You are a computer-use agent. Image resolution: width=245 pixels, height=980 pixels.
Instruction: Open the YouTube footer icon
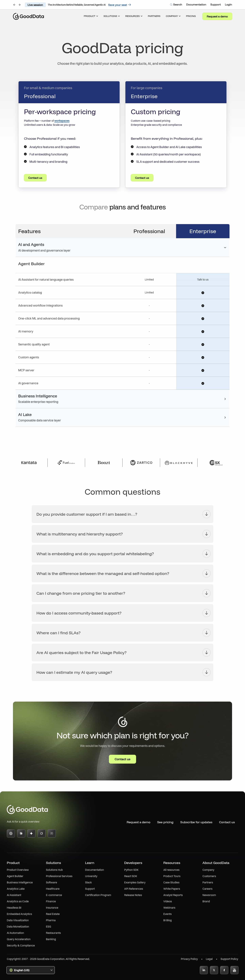[x=234, y=970]
